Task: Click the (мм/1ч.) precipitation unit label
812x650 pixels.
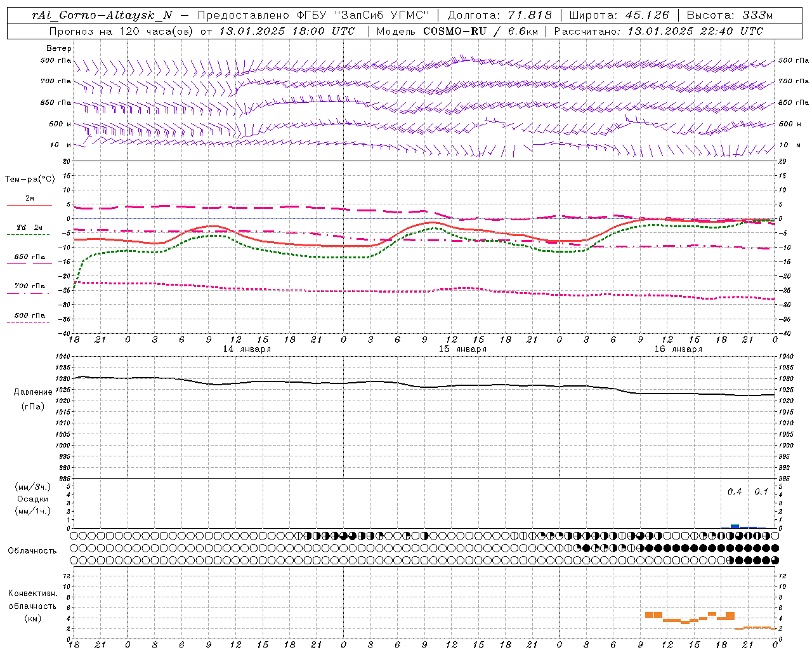Action: [33, 510]
